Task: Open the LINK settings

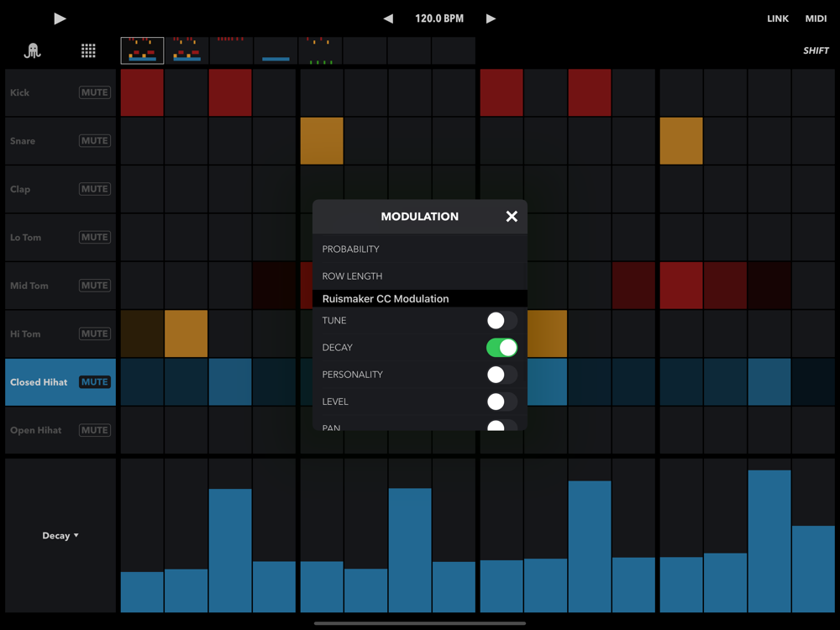Action: 778,18
